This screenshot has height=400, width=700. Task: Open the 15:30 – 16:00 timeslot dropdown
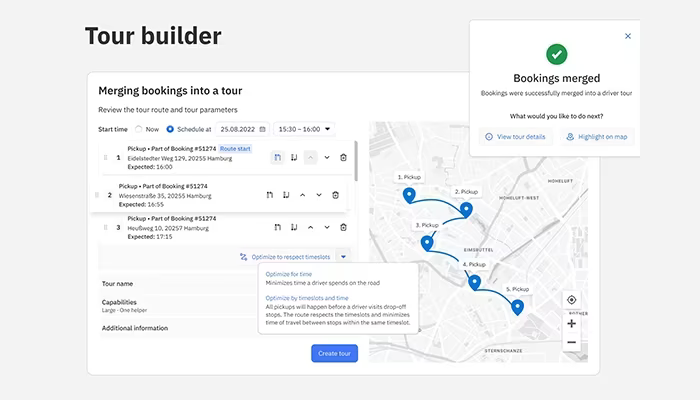click(304, 129)
